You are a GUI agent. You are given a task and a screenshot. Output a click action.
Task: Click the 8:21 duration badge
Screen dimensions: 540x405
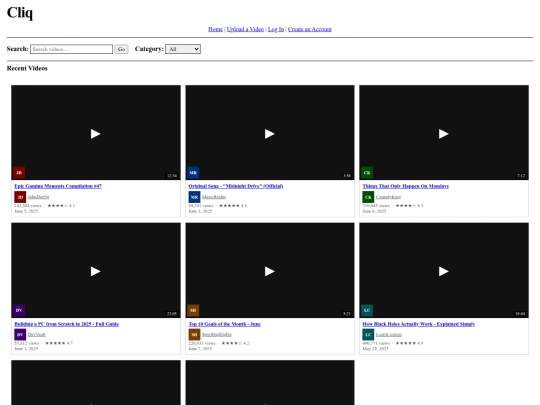tap(347, 313)
